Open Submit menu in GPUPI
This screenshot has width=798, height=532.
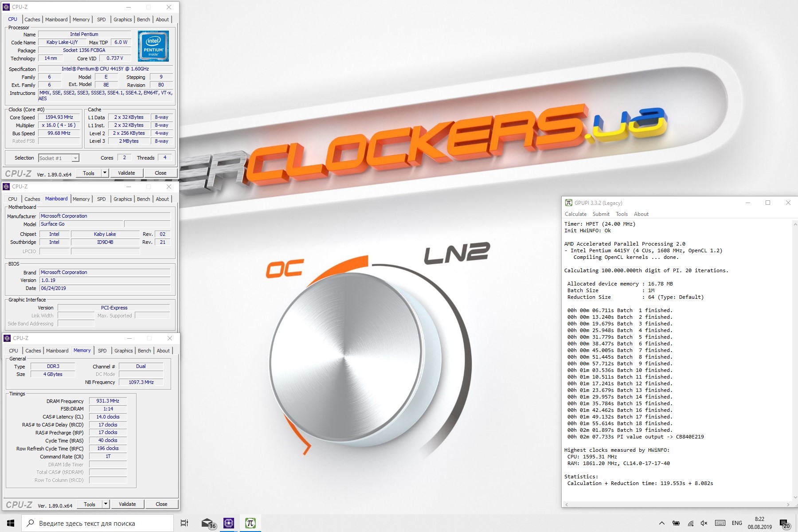point(601,214)
